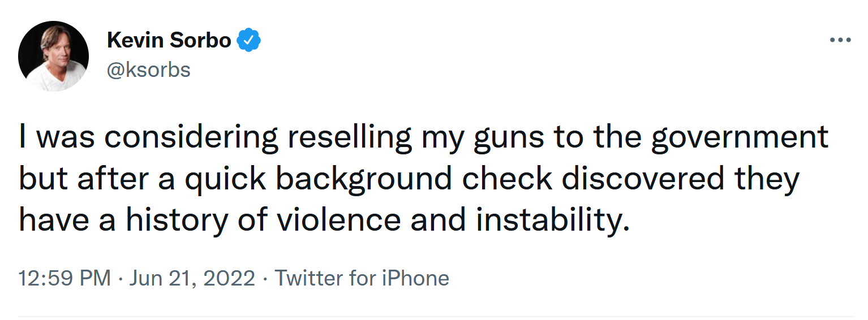
Task: Open the more options ellipsis menu
Action: [840, 40]
